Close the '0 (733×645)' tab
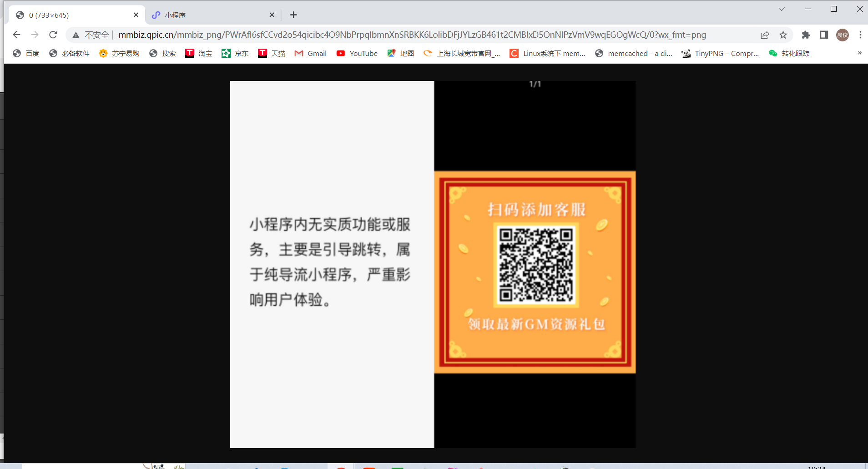This screenshot has width=868, height=469. click(x=136, y=15)
